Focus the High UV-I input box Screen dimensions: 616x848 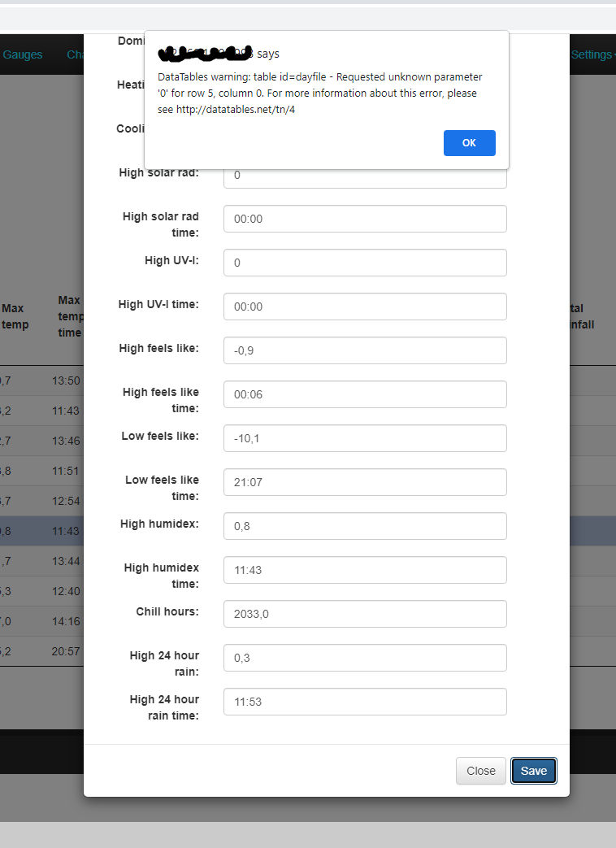[365, 263]
